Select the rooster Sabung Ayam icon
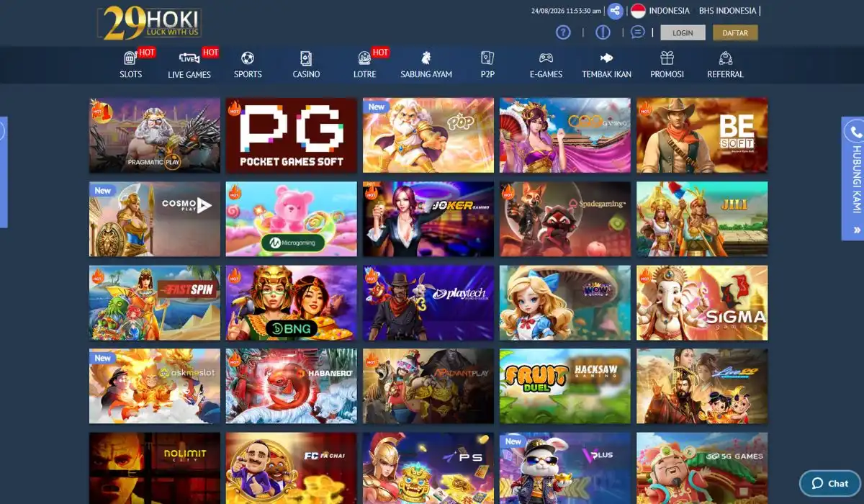 click(x=426, y=58)
